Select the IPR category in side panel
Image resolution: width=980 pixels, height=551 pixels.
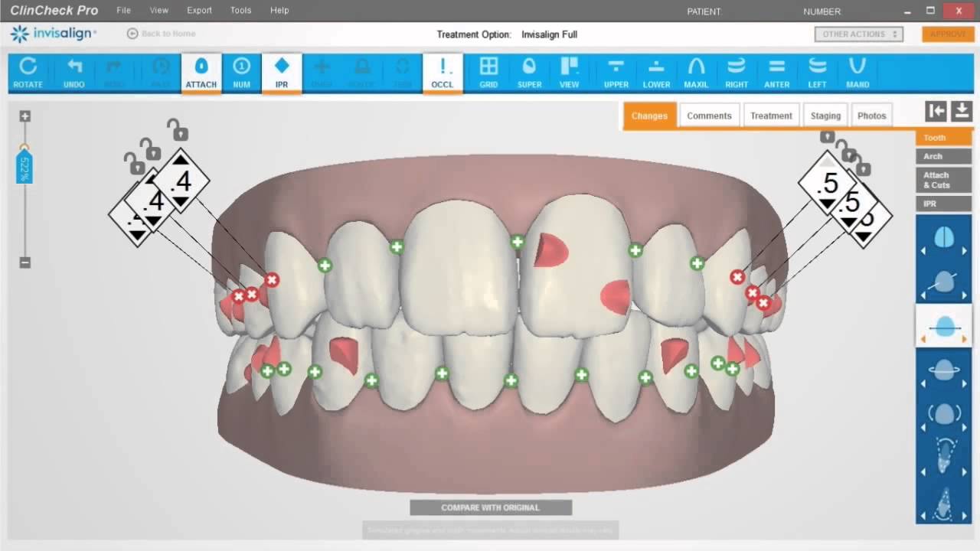(x=943, y=204)
